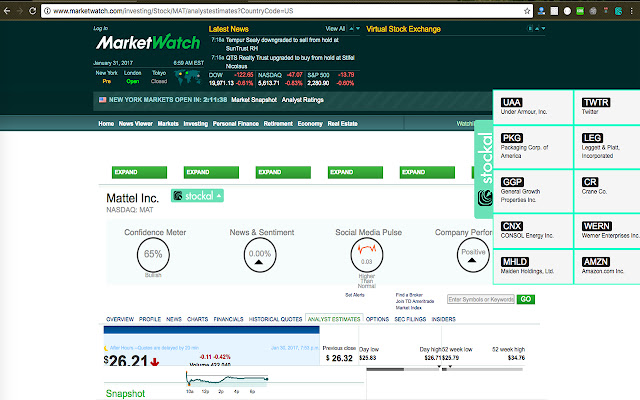Open the Analyst Ratings link
This screenshot has width=640, height=400.
pyautogui.click(x=302, y=100)
